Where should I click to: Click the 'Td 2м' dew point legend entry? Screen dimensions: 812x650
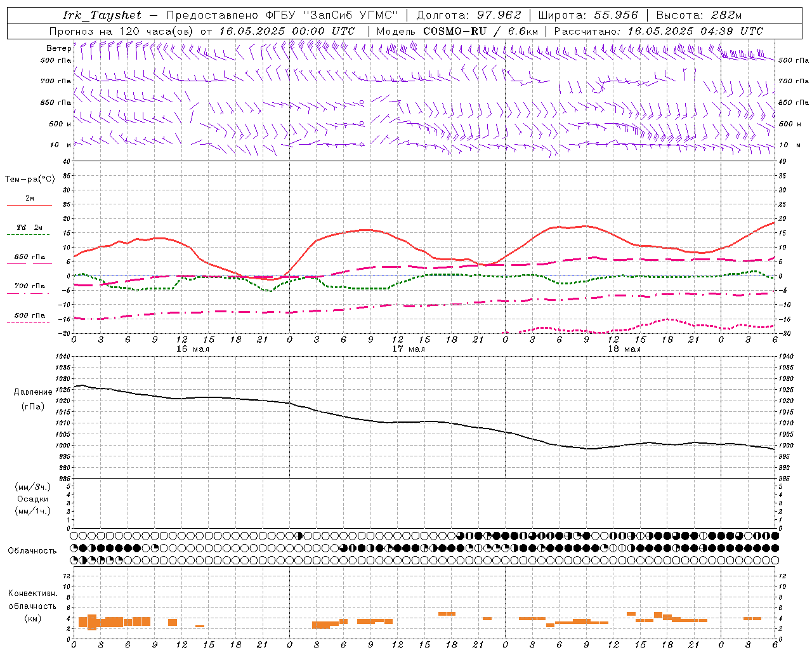(30, 227)
